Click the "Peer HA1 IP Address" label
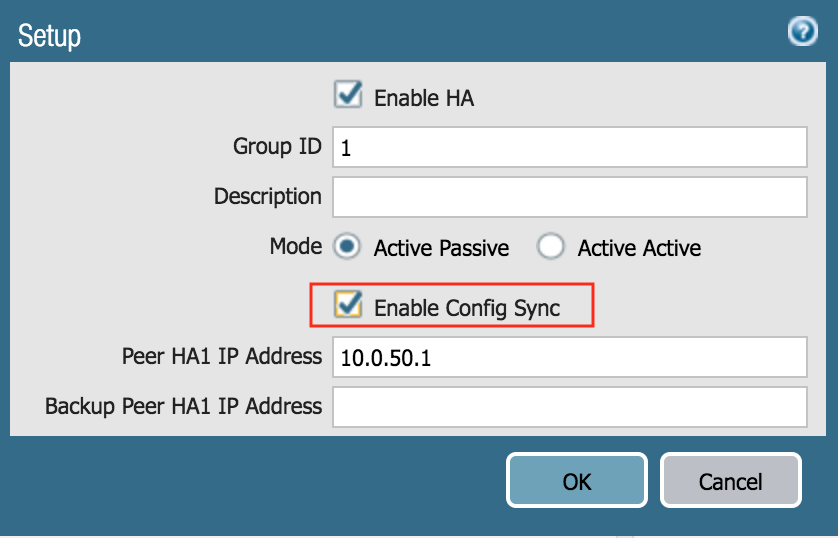Image resolution: width=838 pixels, height=538 pixels. 222,356
